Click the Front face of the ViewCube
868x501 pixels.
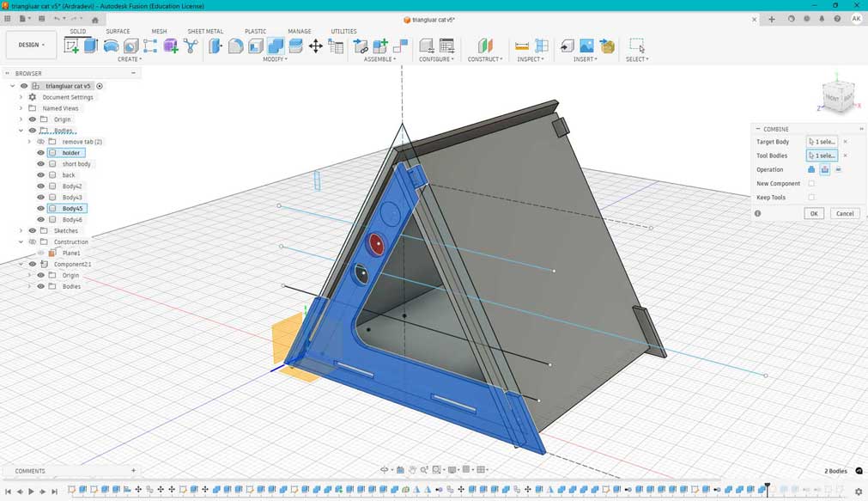[833, 97]
